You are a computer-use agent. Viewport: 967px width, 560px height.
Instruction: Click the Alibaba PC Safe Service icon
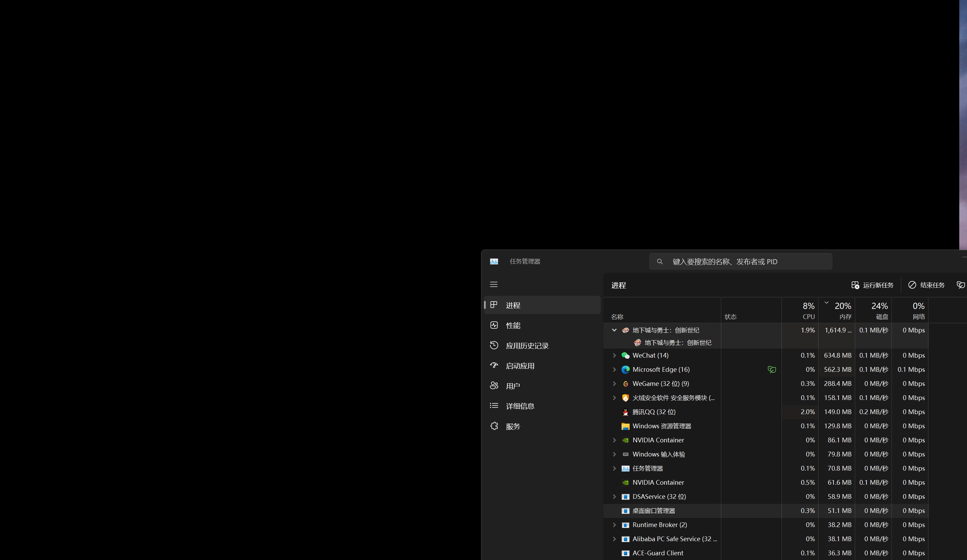[625, 539]
